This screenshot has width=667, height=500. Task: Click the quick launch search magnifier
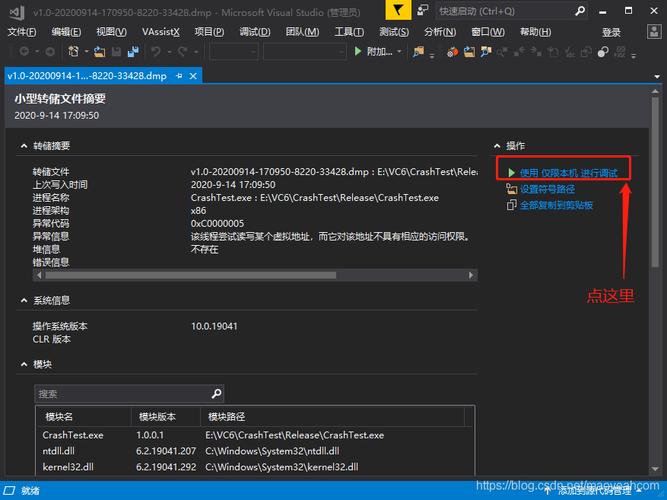pyautogui.click(x=579, y=11)
